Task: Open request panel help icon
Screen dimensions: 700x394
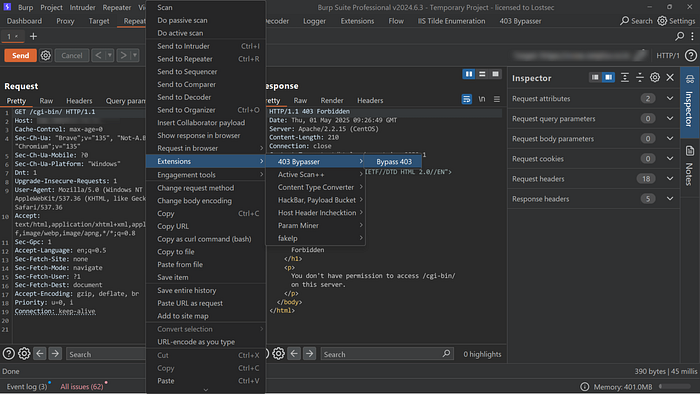Action: point(8,354)
